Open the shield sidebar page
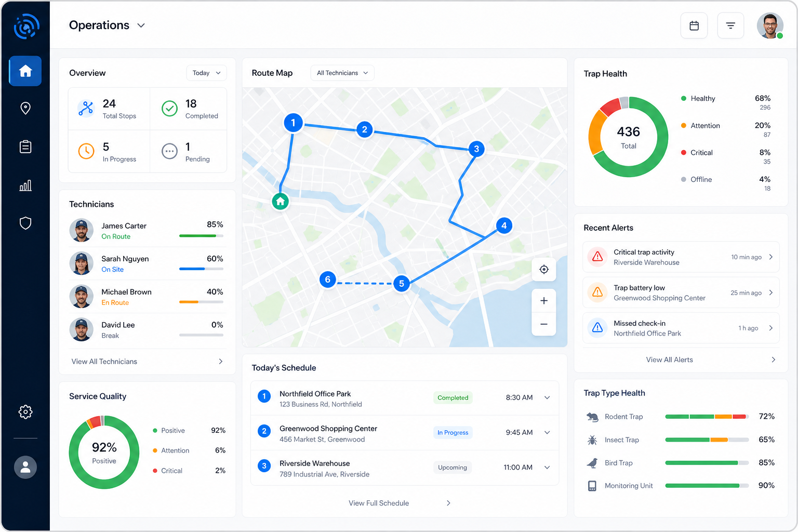Screen dimensions: 798x532 click(25, 223)
